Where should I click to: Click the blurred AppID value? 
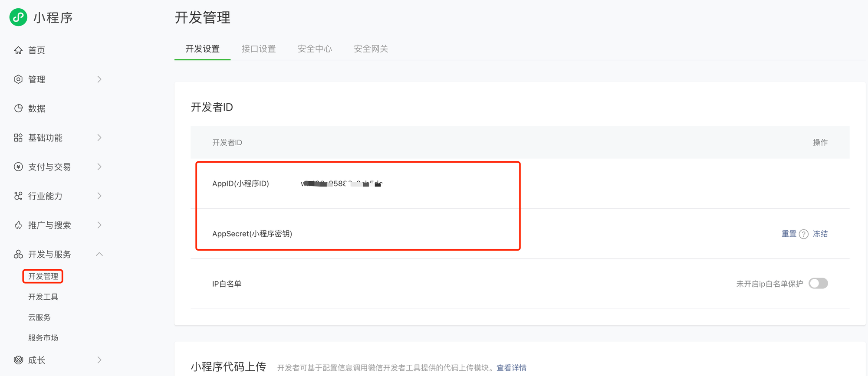pyautogui.click(x=342, y=183)
